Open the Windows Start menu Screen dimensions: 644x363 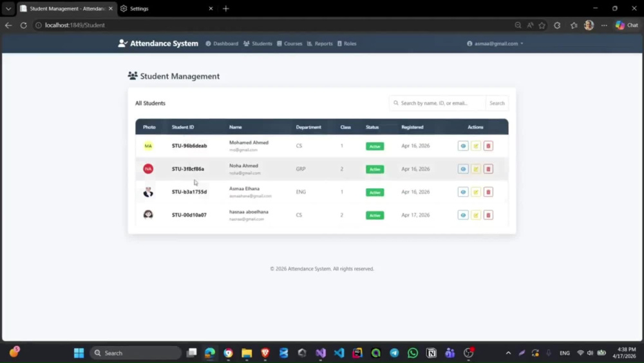[x=79, y=353]
